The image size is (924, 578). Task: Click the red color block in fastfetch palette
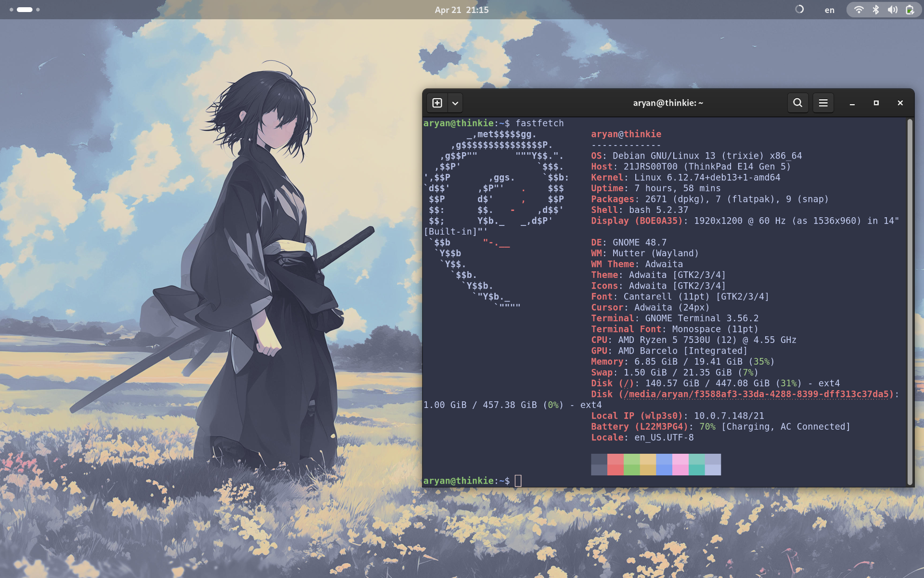pyautogui.click(x=616, y=464)
